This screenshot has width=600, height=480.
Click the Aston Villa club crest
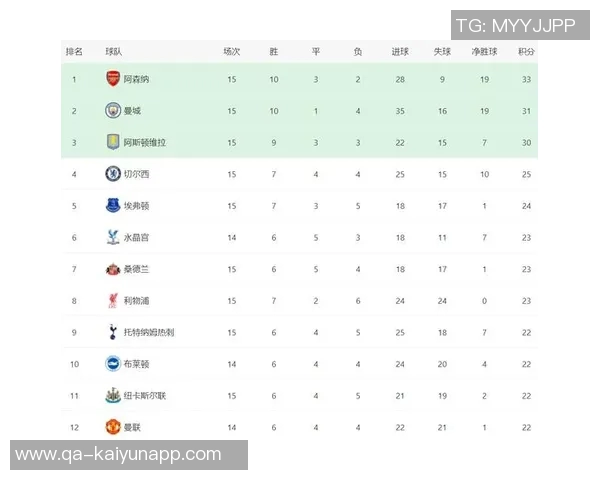(x=113, y=143)
